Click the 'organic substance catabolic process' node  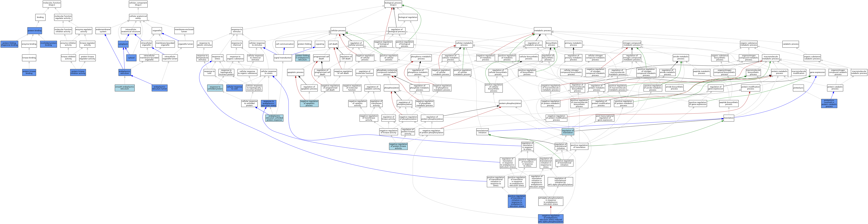[x=812, y=58]
